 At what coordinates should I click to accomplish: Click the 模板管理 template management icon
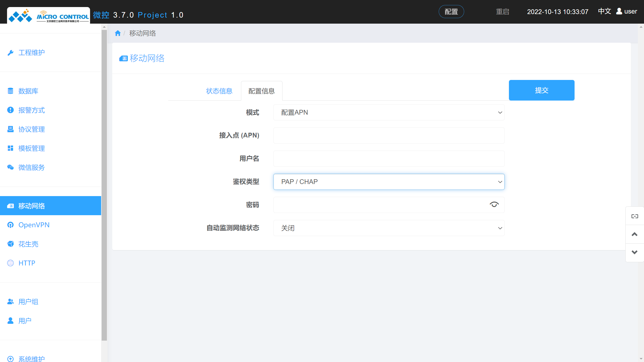(10, 148)
